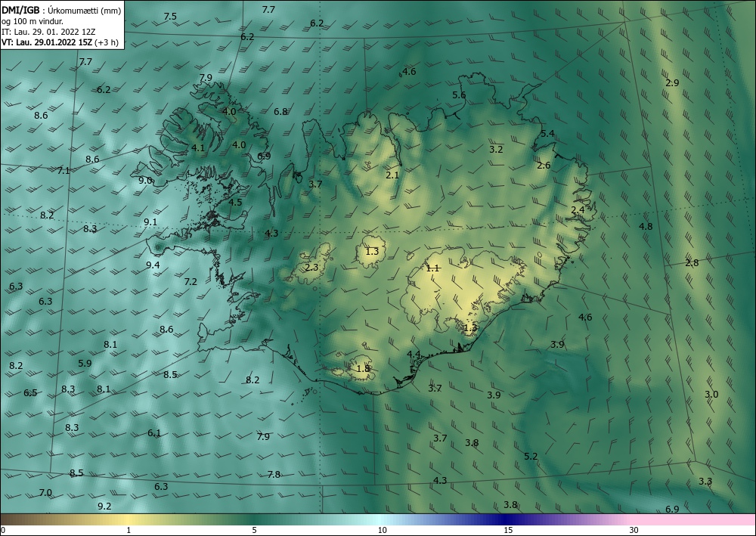This screenshot has height=536, width=756.
Task: Click the 5.6 value on the map
Action: (459, 95)
